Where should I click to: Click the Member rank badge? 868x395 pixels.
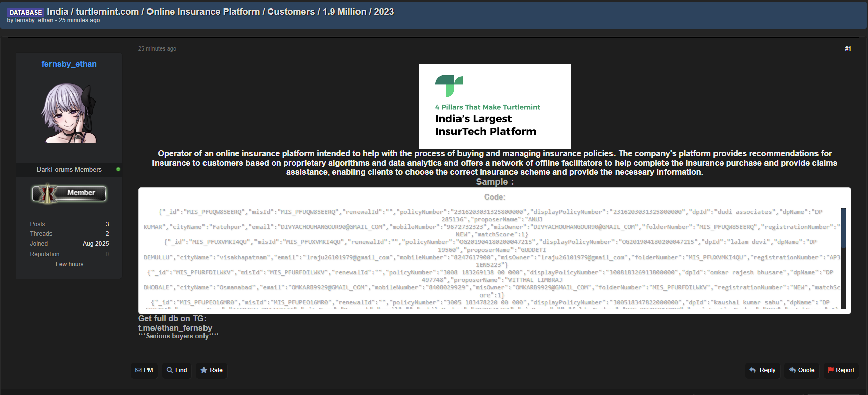click(x=69, y=193)
